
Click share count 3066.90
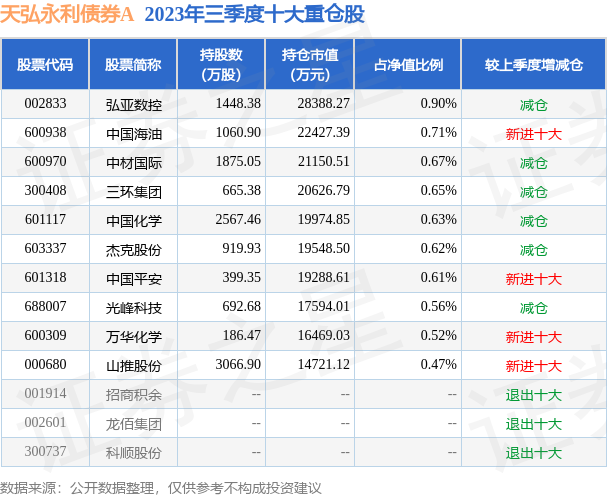tap(238, 365)
